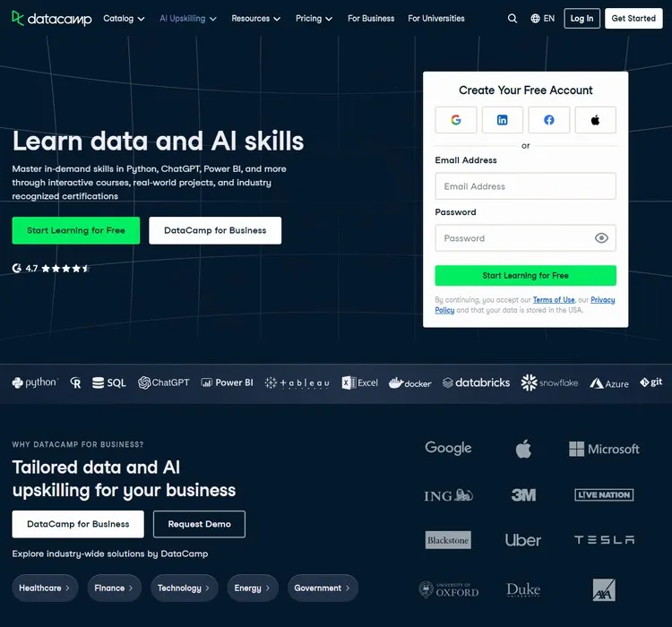Open the Finance industry chip
This screenshot has height=627, width=672.
(x=114, y=588)
